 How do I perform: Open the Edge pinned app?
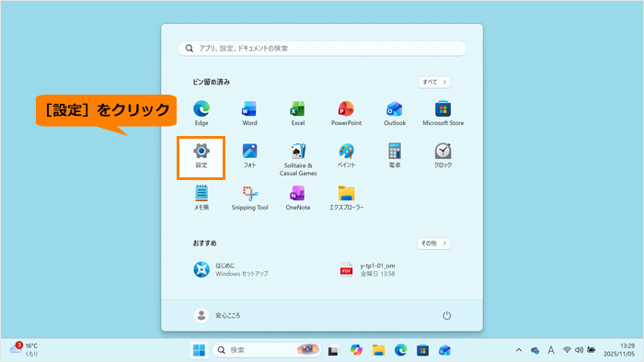coord(201,113)
